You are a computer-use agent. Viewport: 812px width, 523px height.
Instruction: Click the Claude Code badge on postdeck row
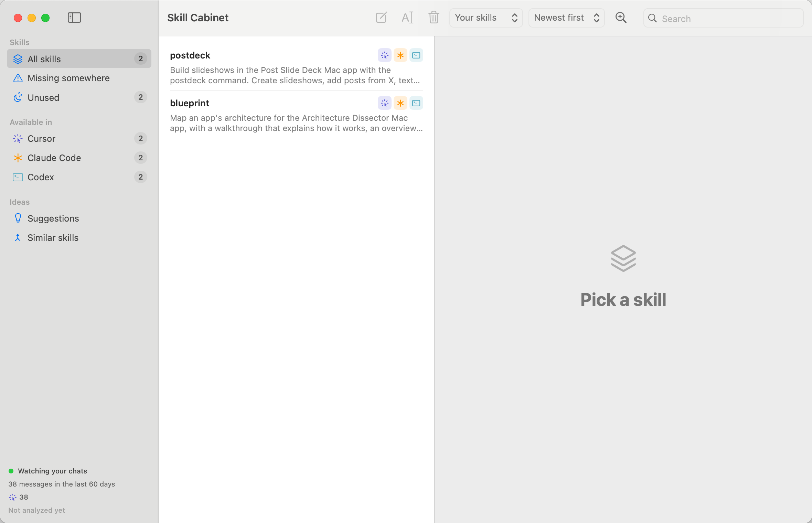click(x=400, y=55)
